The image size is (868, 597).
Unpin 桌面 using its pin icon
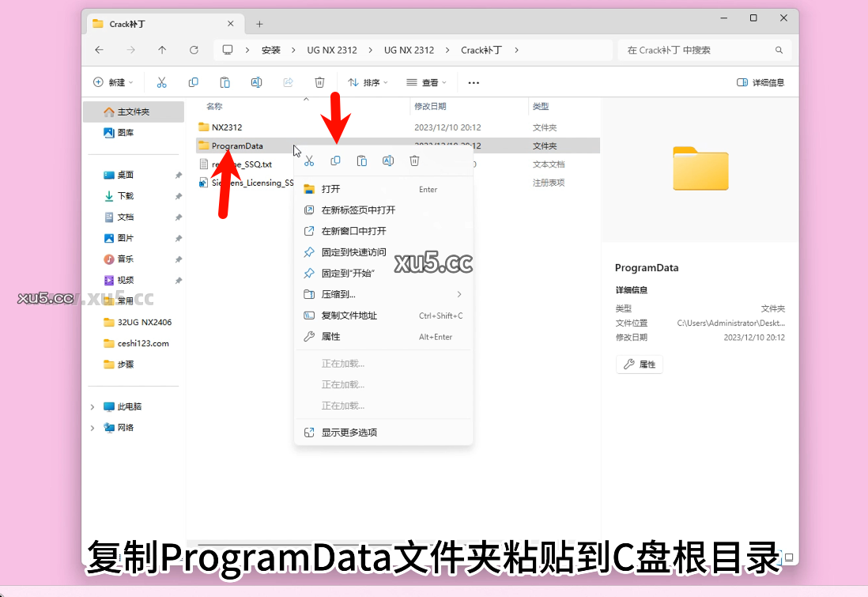click(x=179, y=174)
